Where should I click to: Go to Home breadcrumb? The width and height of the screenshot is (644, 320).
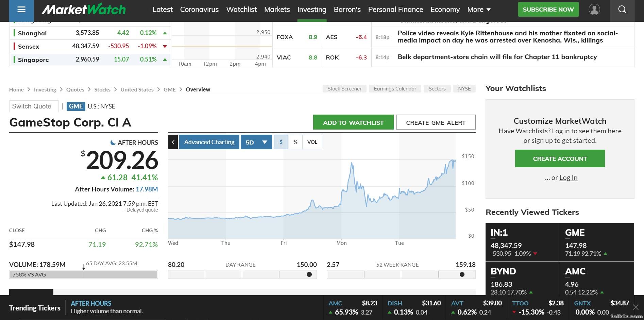tap(16, 89)
